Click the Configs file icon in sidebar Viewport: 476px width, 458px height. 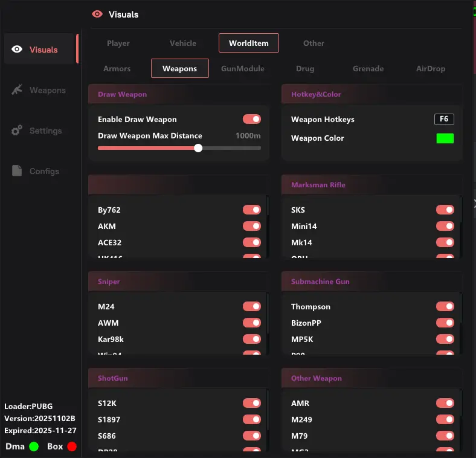click(17, 171)
